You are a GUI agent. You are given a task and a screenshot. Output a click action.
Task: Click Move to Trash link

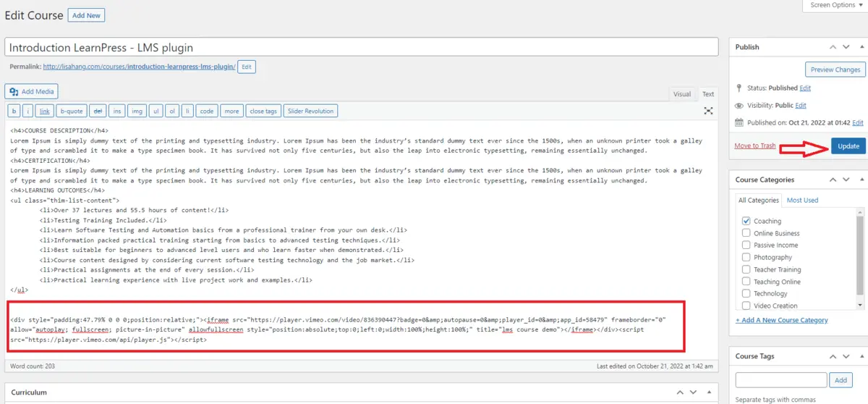coord(754,146)
